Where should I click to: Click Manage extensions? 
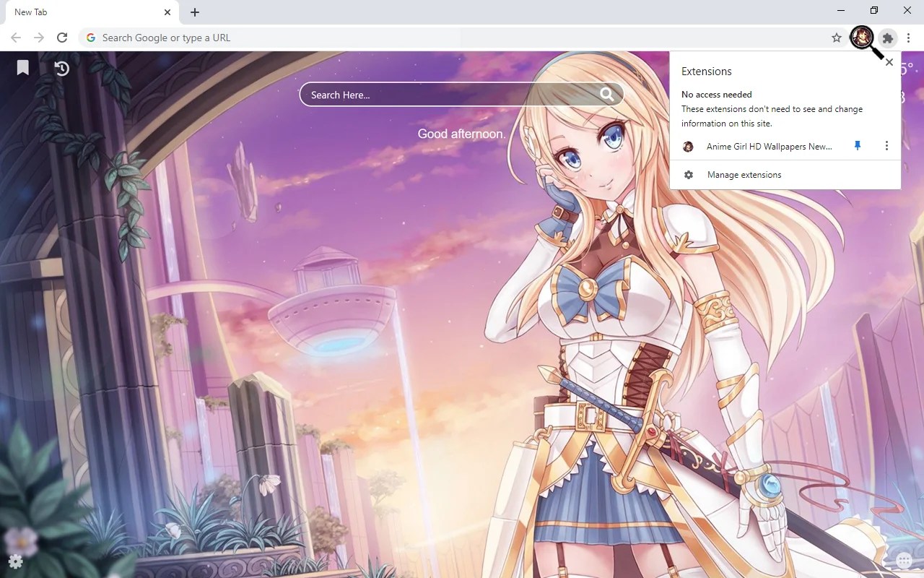[785, 175]
